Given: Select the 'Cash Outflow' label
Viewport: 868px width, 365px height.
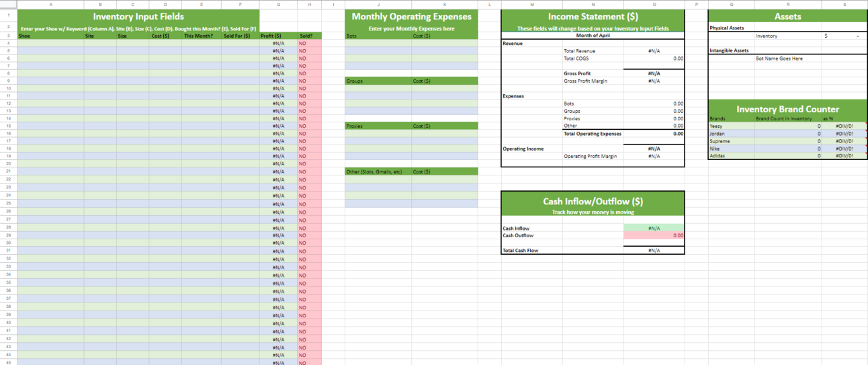Looking at the screenshot, I should pyautogui.click(x=518, y=236).
